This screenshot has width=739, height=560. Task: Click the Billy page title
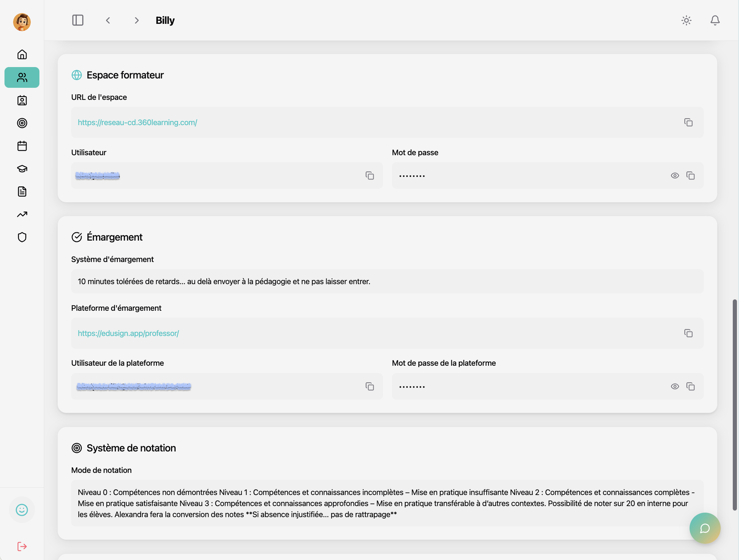[165, 20]
